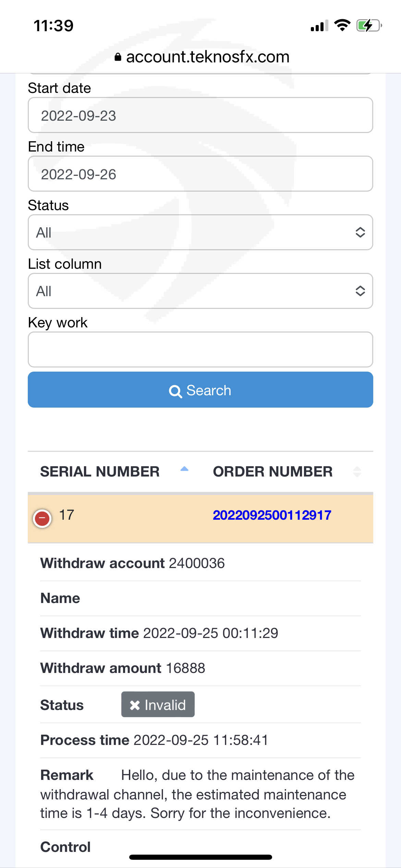
Task: Open the List column dropdown
Action: (x=200, y=291)
